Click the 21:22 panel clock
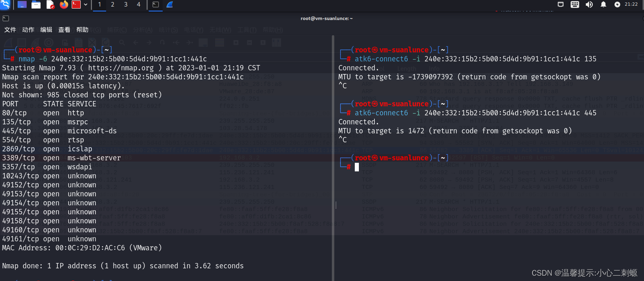Viewport: 644px width, 281px height. [x=631, y=4]
